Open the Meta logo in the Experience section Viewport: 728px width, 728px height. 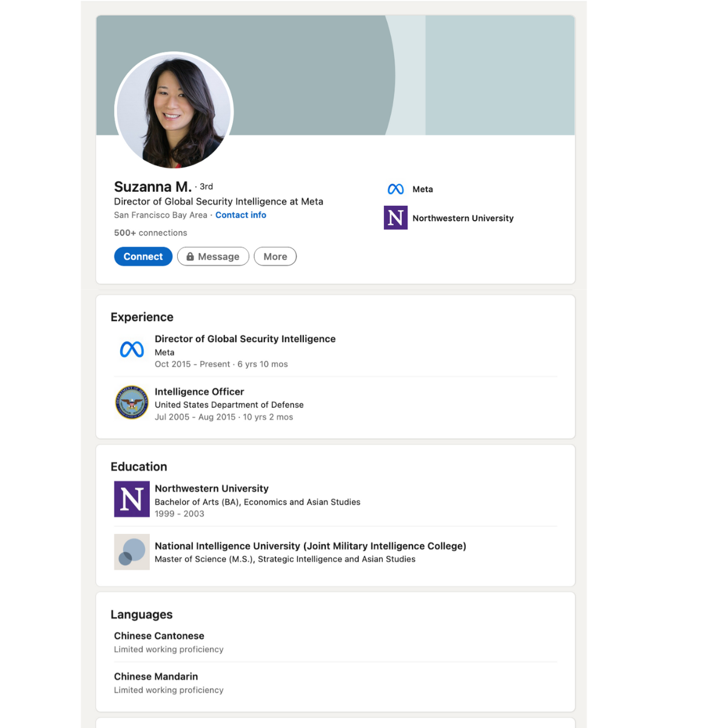pos(132,349)
